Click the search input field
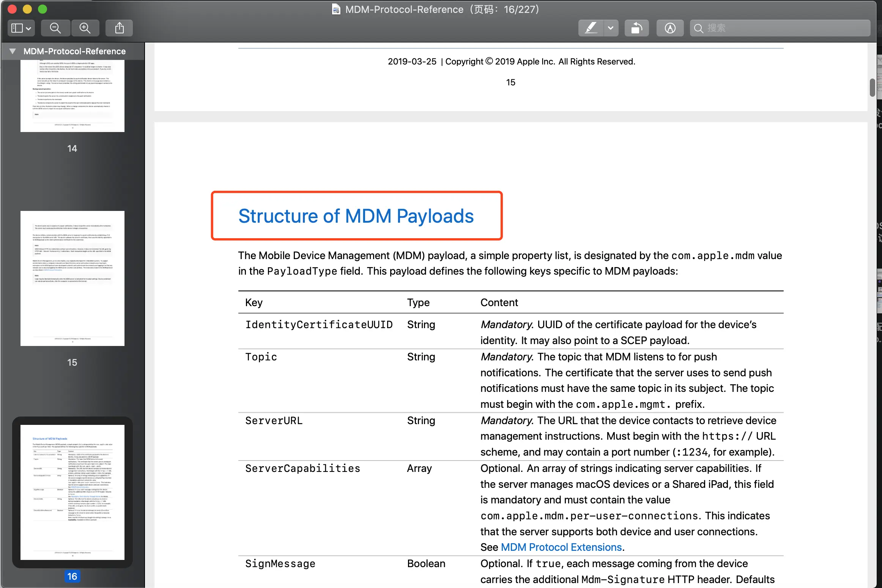Viewport: 882px width, 588px height. click(786, 28)
